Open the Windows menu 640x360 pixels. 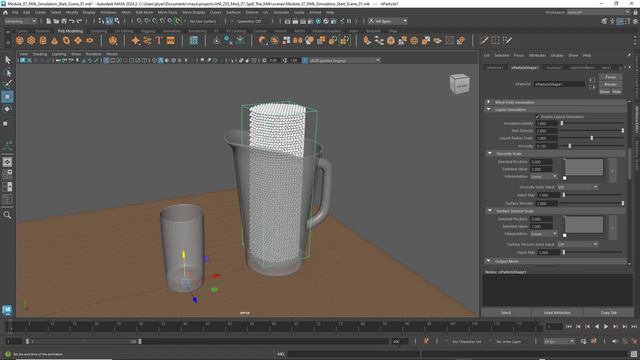tap(108, 12)
